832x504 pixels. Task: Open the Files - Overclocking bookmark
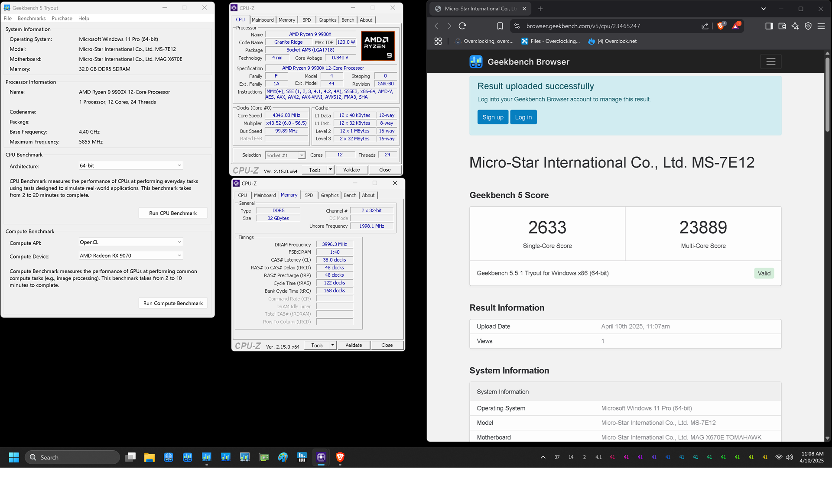(550, 41)
